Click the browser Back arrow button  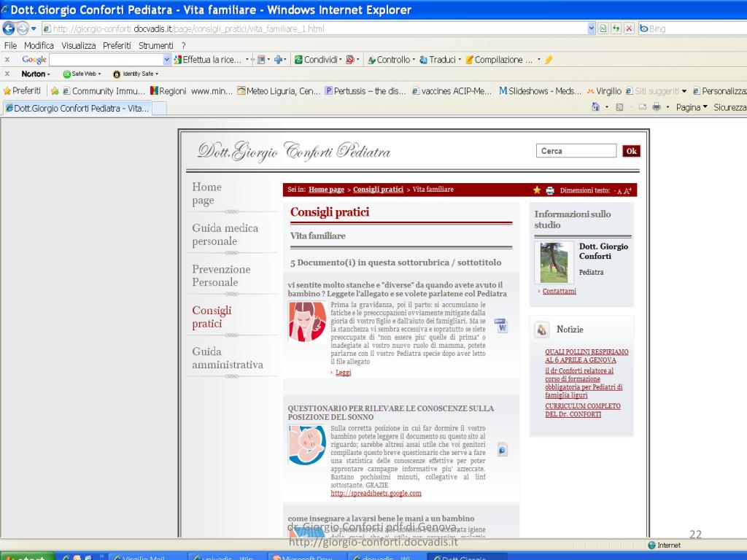pyautogui.click(x=9, y=28)
